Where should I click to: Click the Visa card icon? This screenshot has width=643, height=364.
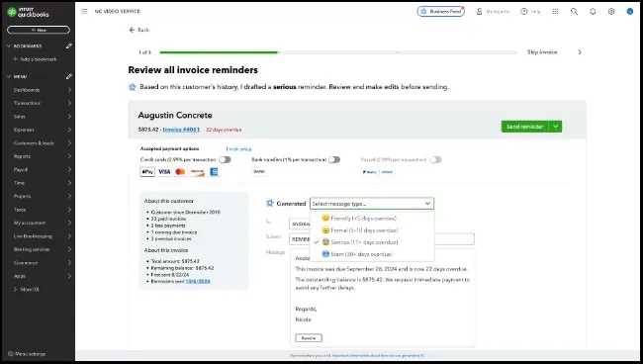tap(164, 172)
